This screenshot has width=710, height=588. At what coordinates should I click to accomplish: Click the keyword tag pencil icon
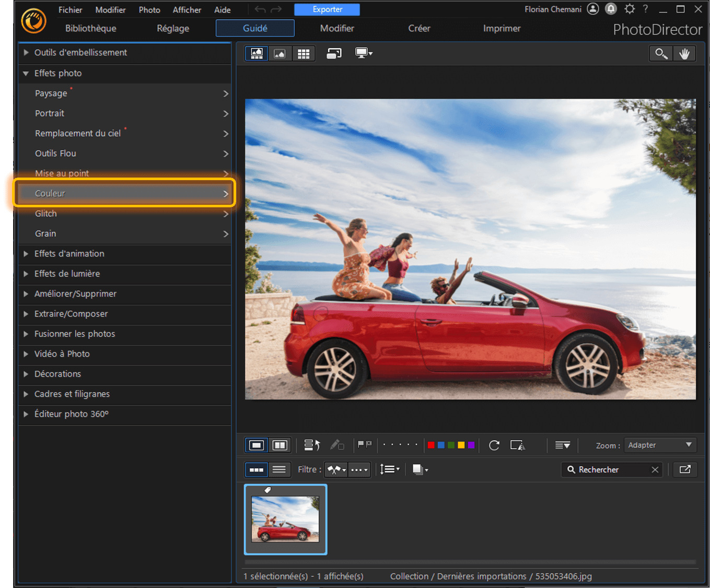[337, 445]
